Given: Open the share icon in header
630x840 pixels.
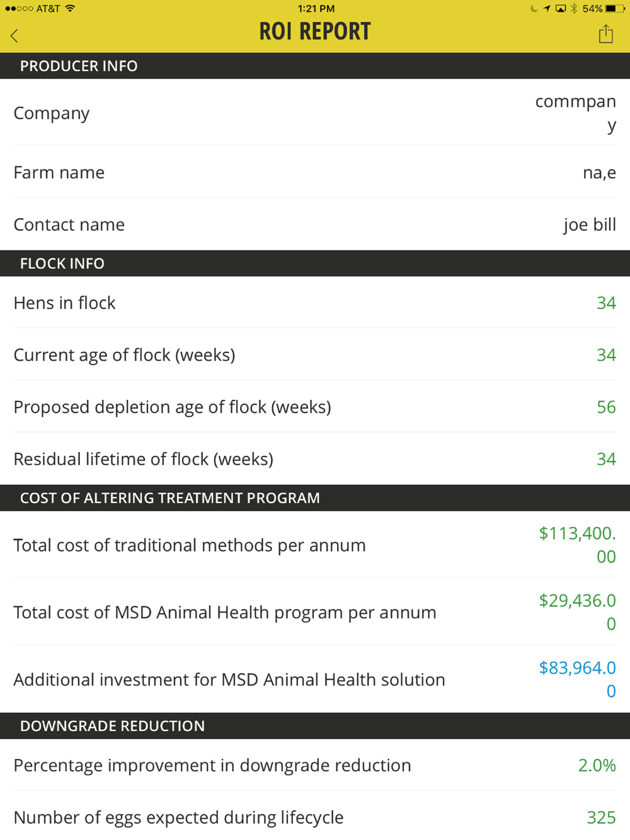Looking at the screenshot, I should tap(605, 33).
